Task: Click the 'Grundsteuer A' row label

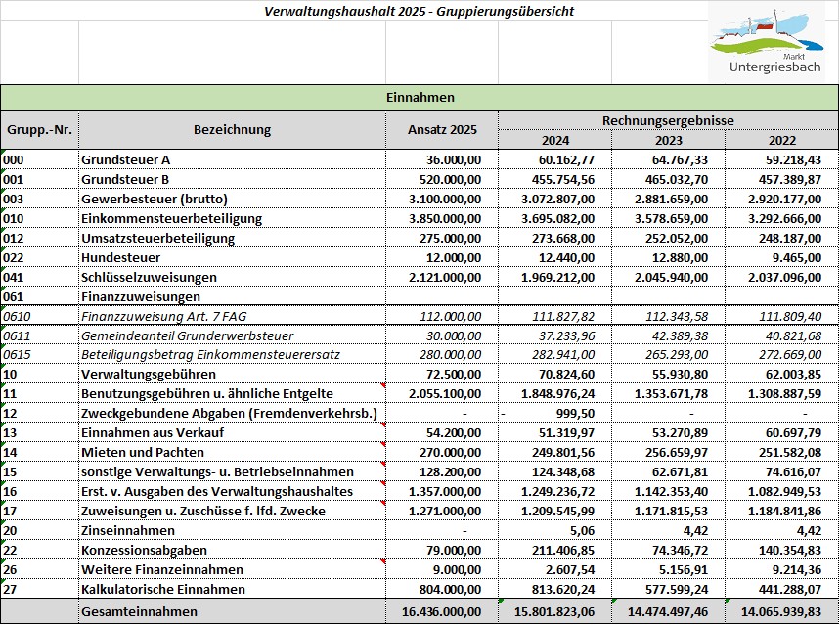Action: 125,159
